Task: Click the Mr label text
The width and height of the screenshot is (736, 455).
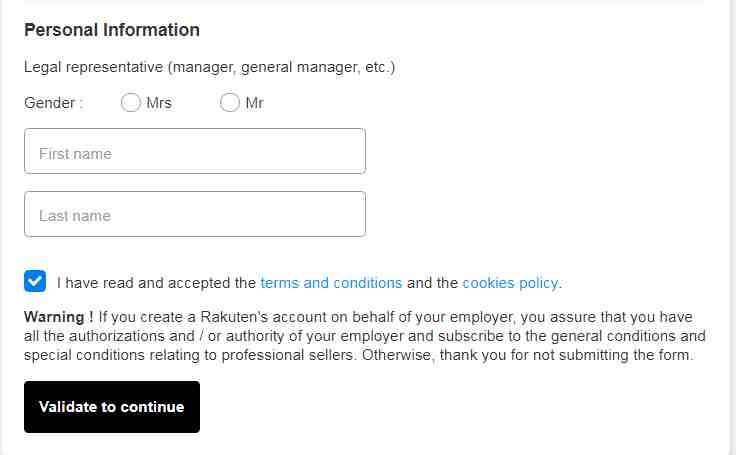Action: click(x=254, y=102)
